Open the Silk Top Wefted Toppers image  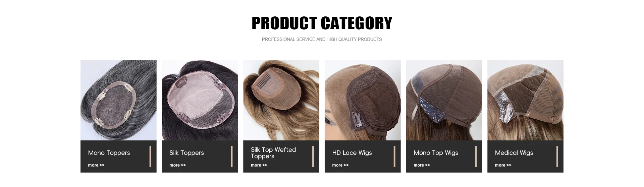[281, 100]
